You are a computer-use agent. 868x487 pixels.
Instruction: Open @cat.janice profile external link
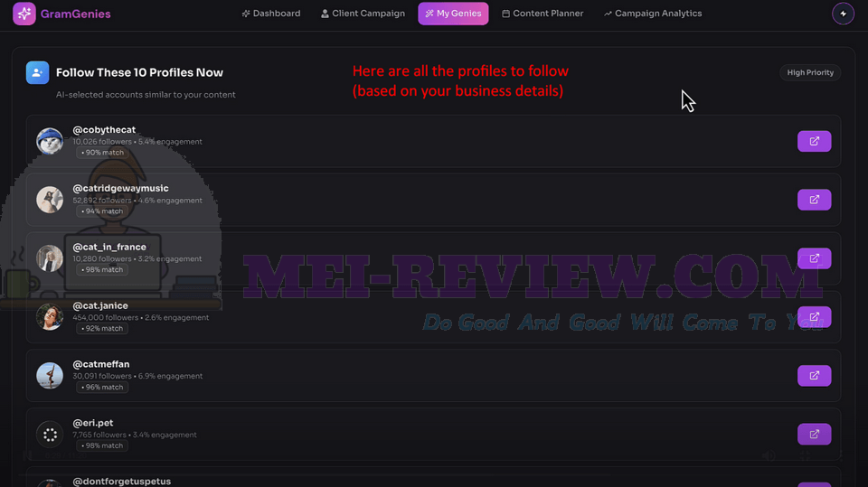point(815,317)
